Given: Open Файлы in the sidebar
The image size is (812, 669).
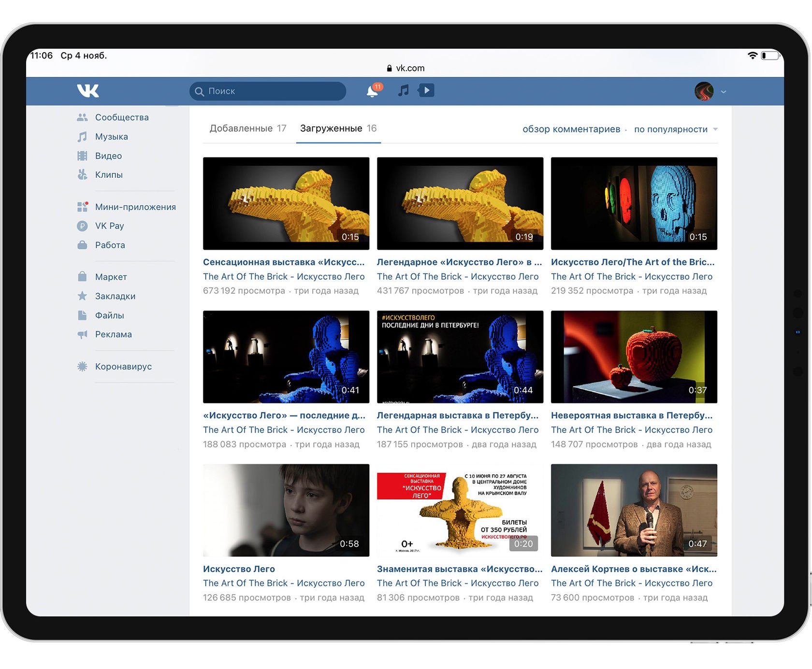Looking at the screenshot, I should click(110, 315).
